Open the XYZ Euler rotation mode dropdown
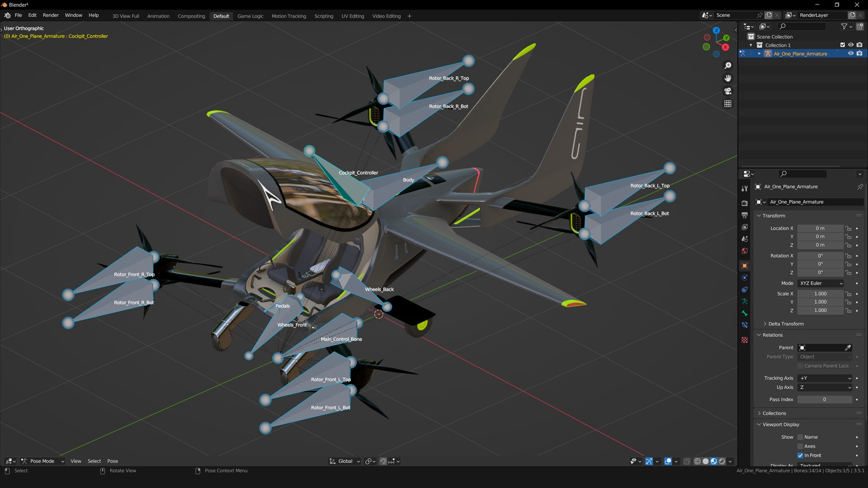This screenshot has height=488, width=868. [821, 283]
